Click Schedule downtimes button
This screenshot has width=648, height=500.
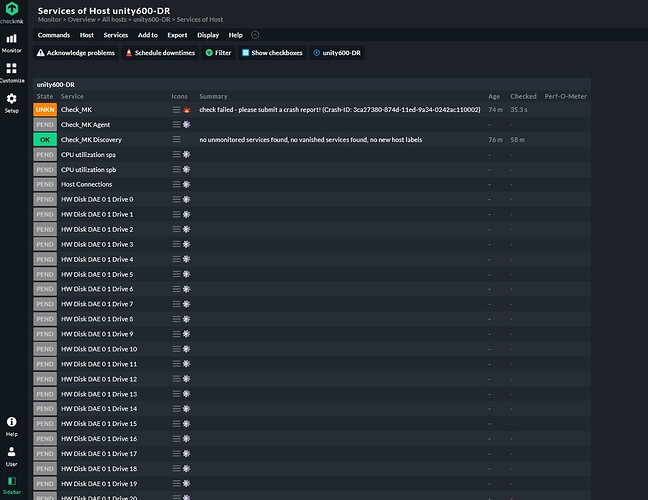tap(160, 53)
